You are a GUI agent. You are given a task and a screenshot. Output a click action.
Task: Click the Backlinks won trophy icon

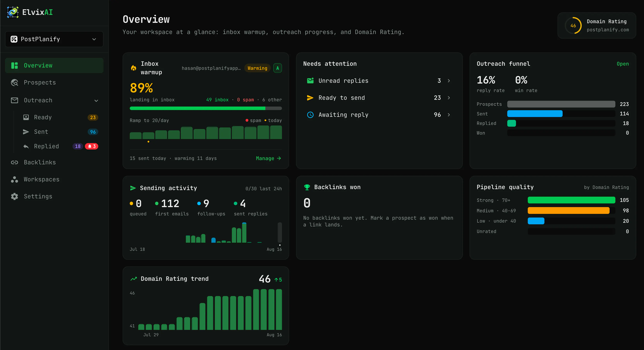[x=307, y=187]
